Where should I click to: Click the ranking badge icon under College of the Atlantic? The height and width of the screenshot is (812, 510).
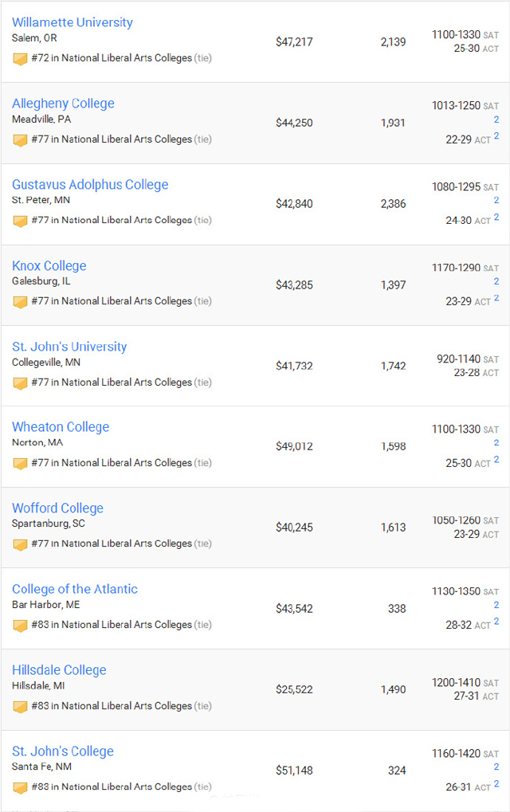[20, 626]
